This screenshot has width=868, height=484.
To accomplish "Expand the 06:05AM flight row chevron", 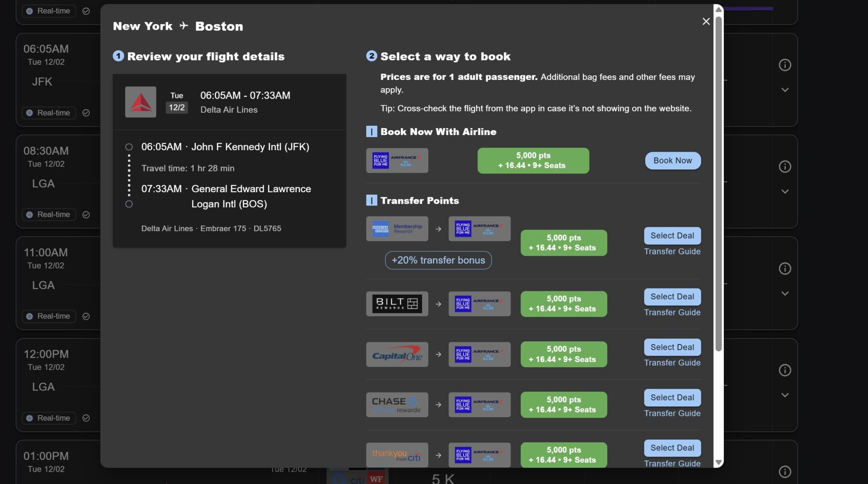I will (785, 90).
